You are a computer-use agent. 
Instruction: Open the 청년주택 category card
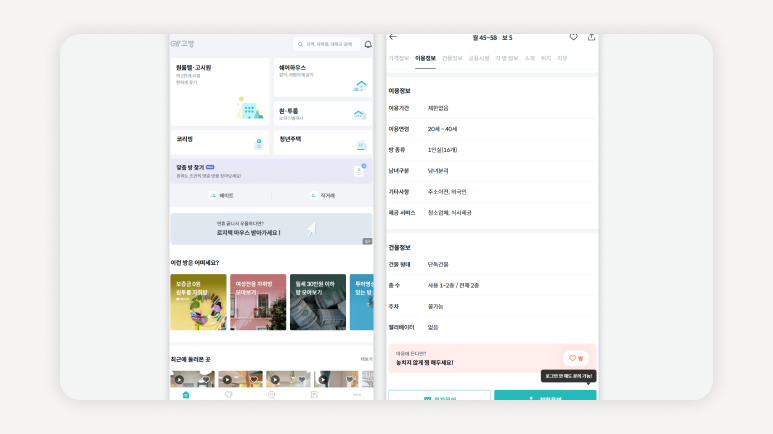coord(323,142)
